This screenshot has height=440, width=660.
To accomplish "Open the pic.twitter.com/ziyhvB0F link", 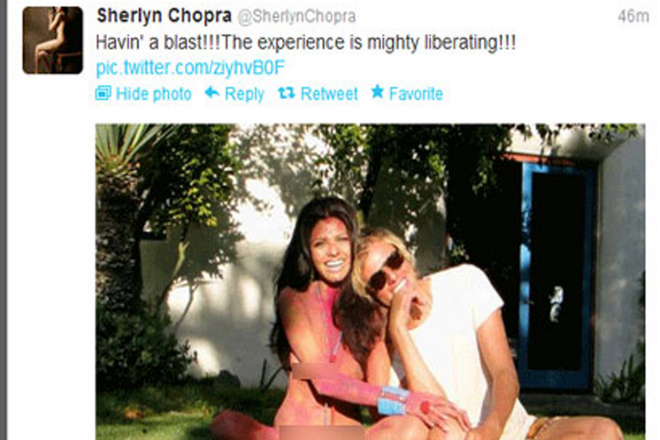I will point(190,68).
